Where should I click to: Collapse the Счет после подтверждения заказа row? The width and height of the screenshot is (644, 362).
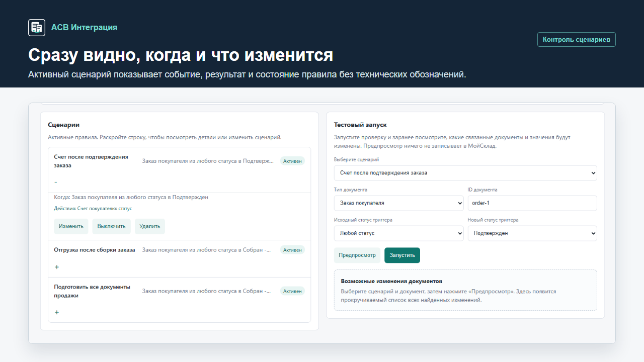click(56, 182)
